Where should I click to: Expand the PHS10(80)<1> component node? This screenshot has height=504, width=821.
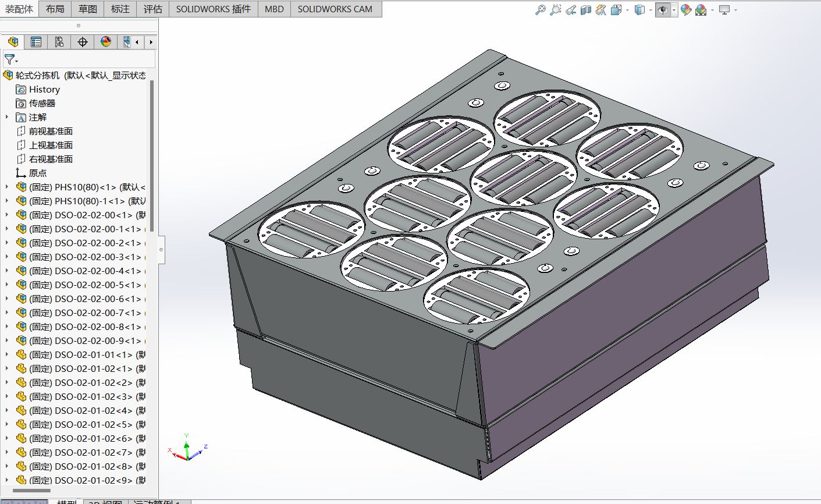7,187
